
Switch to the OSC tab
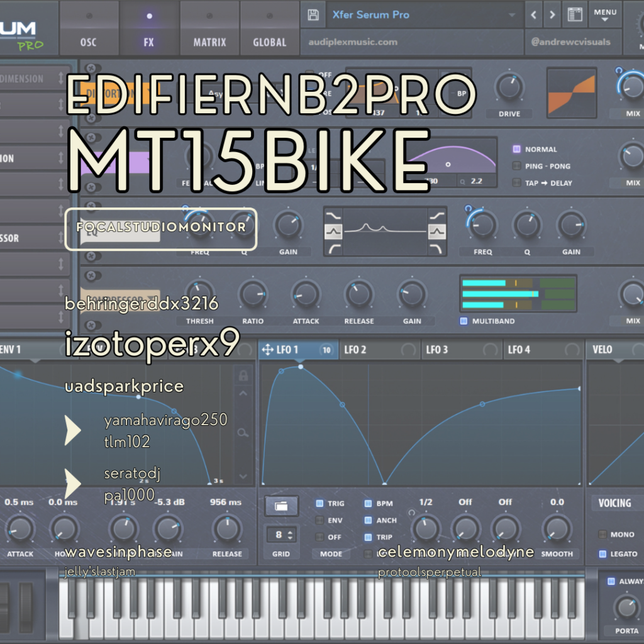(89, 29)
